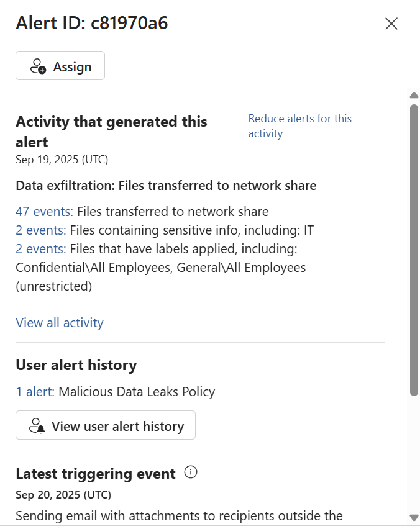
Task: Click scrollbar down arrow
Action: coord(414,517)
